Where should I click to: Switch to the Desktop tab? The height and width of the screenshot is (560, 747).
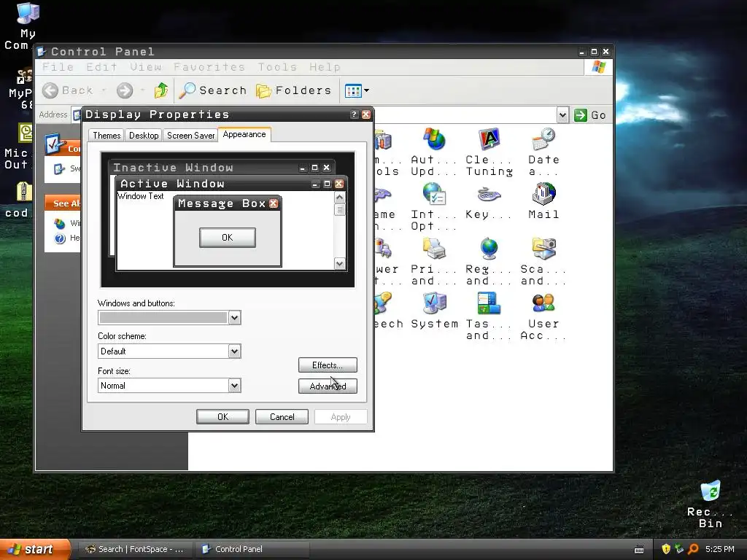point(144,135)
